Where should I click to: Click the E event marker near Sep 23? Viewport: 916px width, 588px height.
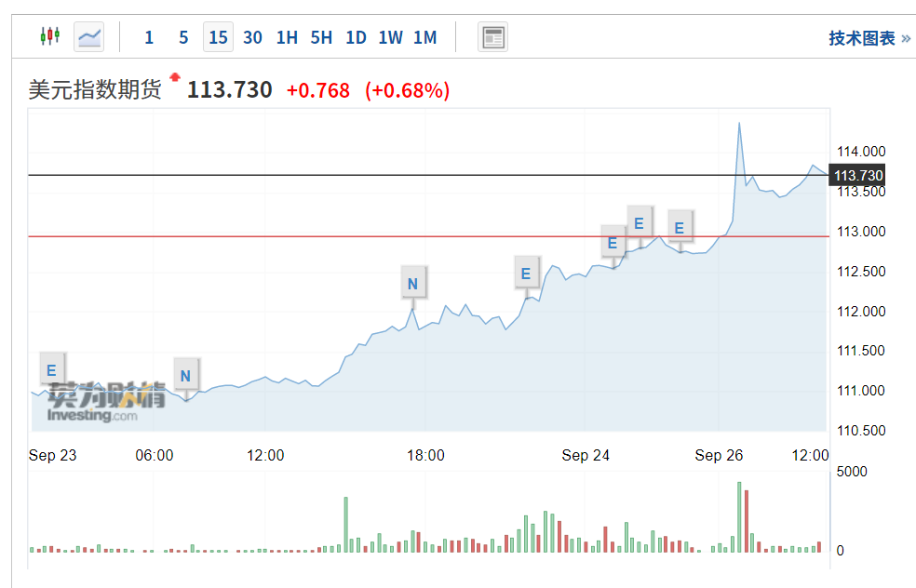51,367
